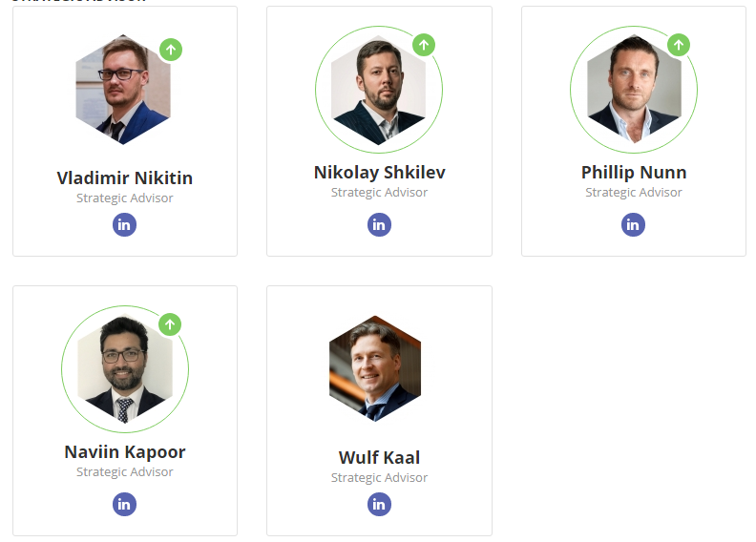Click Naviin Kapoor's profile photo
Image resolution: width=756 pixels, height=542 pixels.
(124, 369)
